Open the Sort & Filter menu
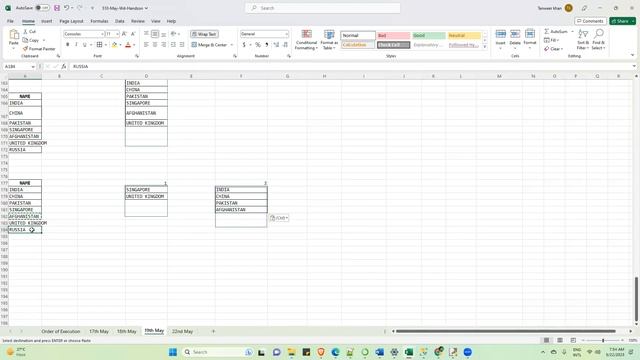Image resolution: width=640 pixels, height=360 pixels. (583, 40)
